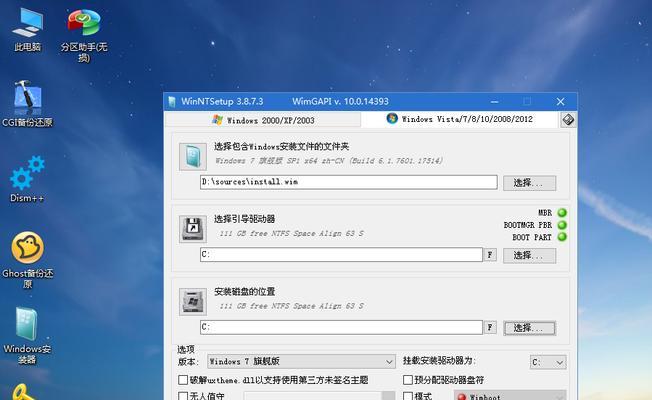
Task: Click the disk tool icon beside tabs
Action: tap(568, 120)
